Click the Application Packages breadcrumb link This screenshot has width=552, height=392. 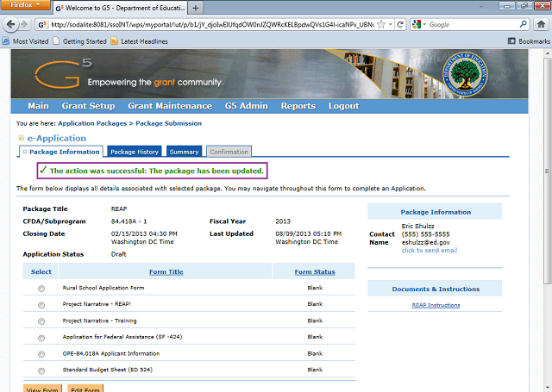[92, 123]
